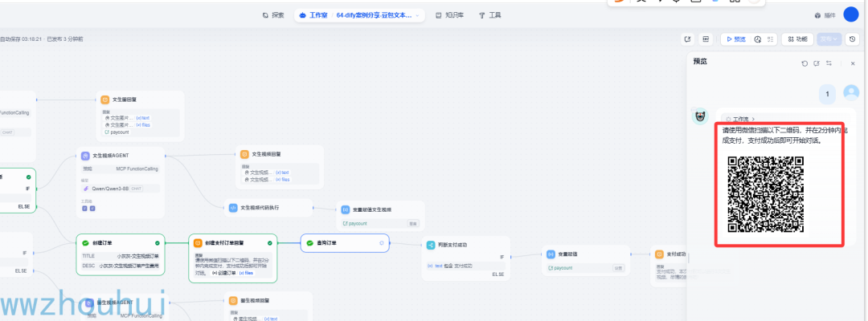This screenshot has width=868, height=321.
Task: Click files variable in 创建支付订单回复 node
Action: (247, 273)
